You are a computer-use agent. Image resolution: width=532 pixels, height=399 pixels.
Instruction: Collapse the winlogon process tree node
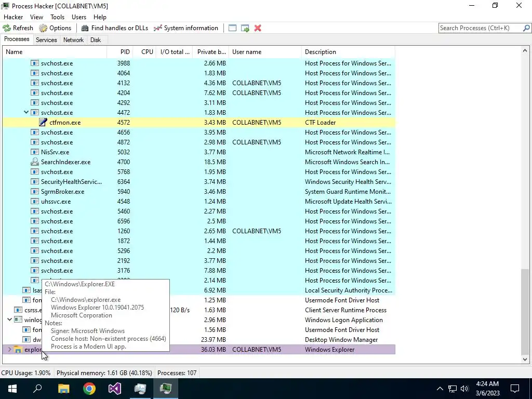(x=9, y=320)
